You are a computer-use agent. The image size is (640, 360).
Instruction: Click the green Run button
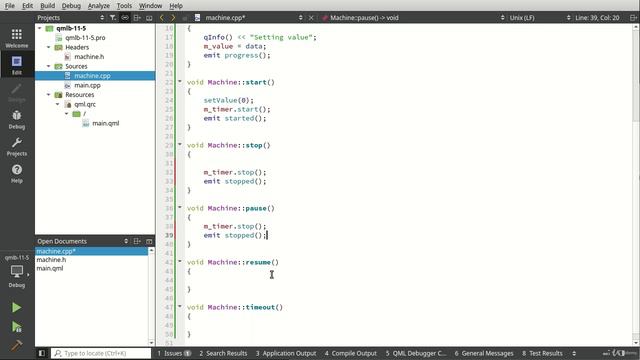(16, 307)
